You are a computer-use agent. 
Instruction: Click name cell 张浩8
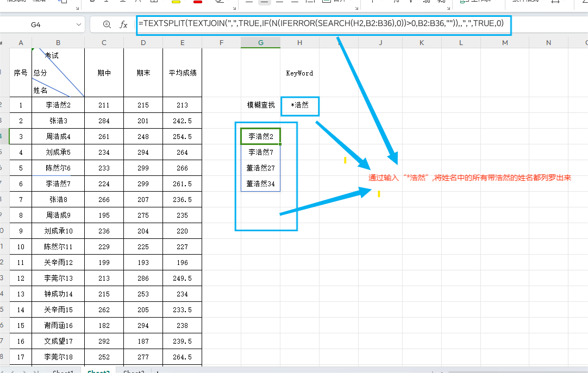coord(58,199)
